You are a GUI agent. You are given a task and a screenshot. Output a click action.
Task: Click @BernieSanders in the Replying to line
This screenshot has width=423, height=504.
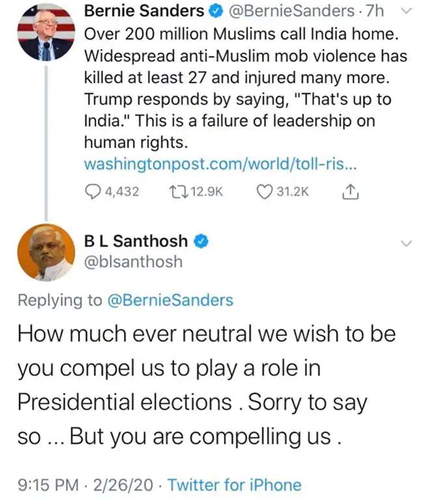(x=169, y=300)
